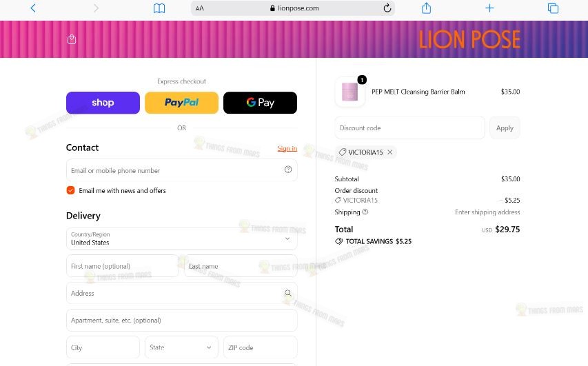Open the Country/Region dropdown
The width and height of the screenshot is (588, 366).
(x=181, y=238)
